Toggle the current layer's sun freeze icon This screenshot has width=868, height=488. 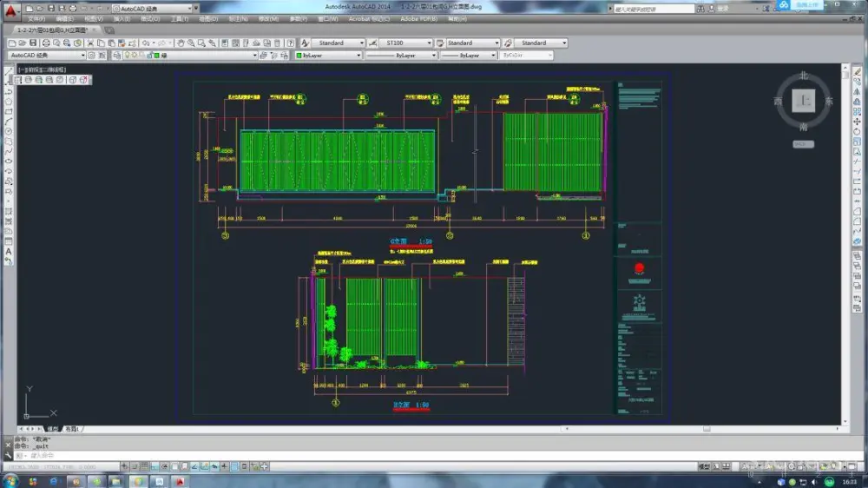[134, 55]
